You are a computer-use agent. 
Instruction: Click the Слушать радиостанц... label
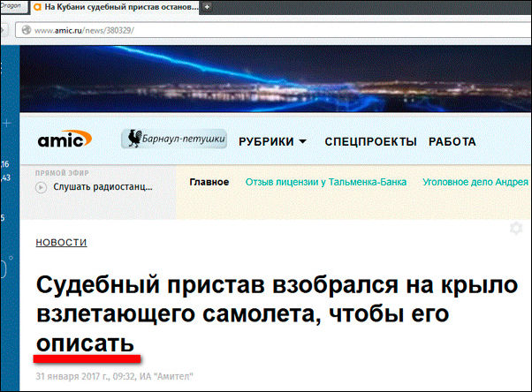pyautogui.click(x=102, y=187)
